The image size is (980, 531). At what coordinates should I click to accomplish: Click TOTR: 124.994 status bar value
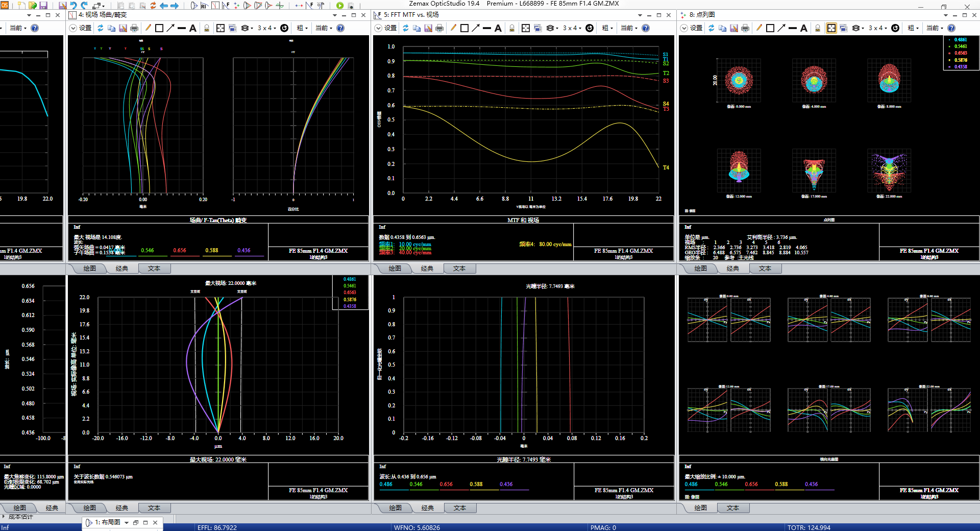click(x=808, y=527)
